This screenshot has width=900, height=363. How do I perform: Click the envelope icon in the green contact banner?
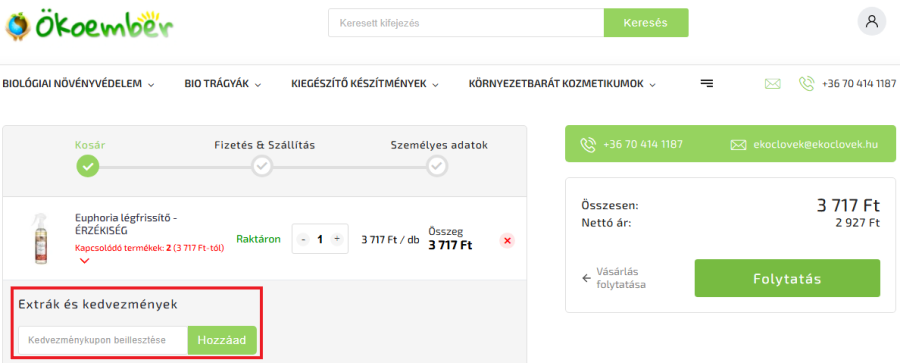[738, 145]
